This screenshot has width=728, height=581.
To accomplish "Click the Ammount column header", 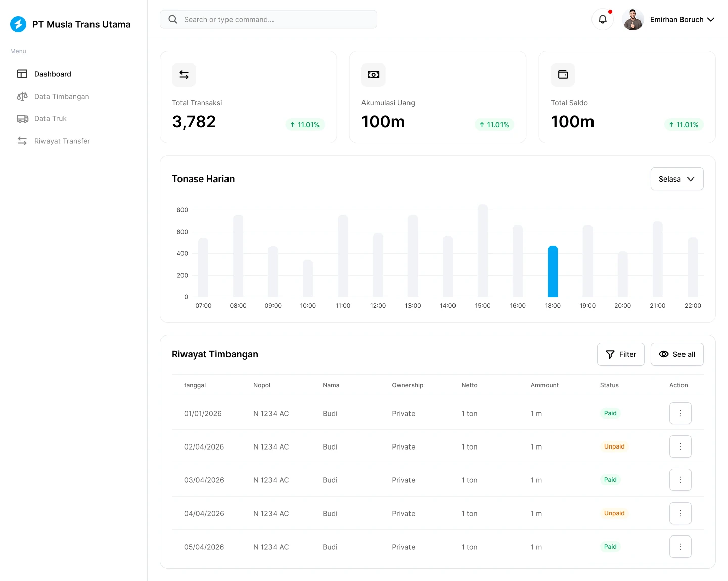I will pos(544,385).
